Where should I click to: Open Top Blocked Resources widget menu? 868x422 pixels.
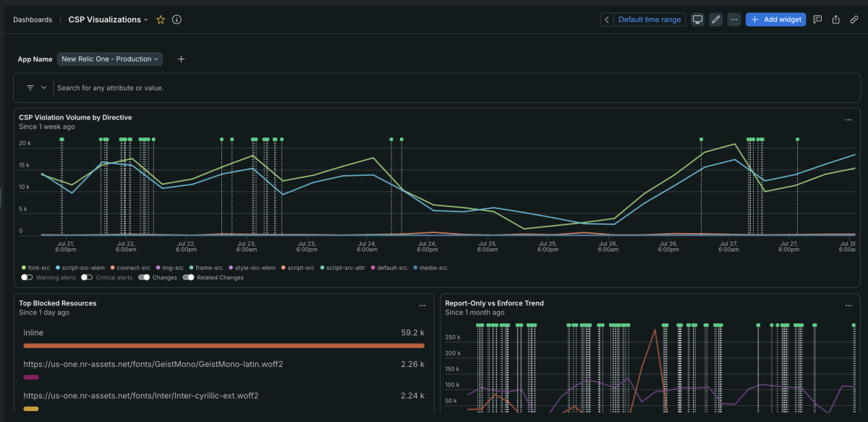coord(422,305)
